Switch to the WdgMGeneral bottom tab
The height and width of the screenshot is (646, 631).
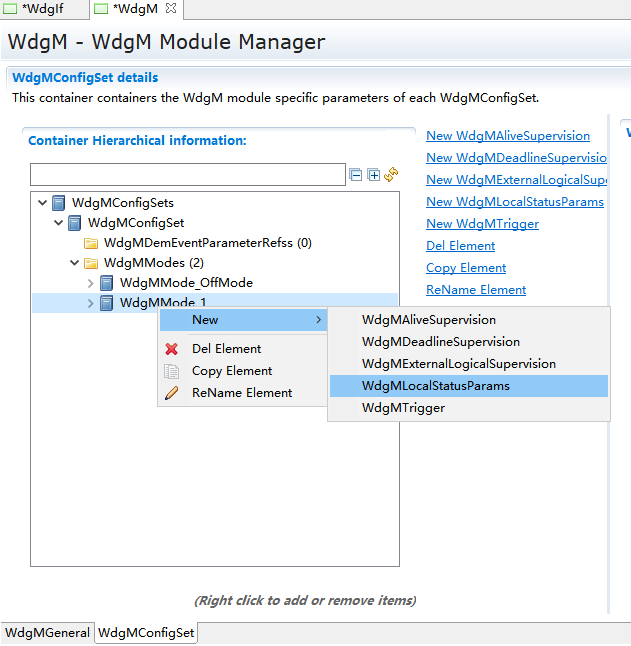(x=47, y=633)
